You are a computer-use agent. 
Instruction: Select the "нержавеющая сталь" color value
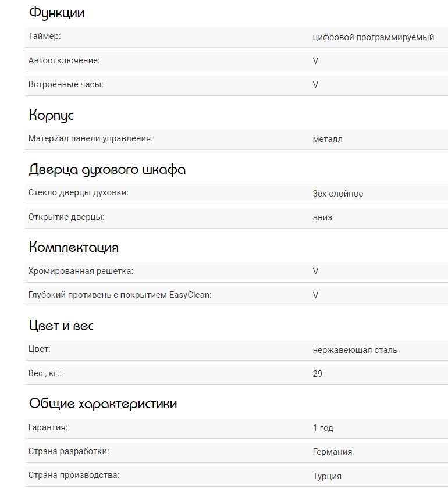click(x=355, y=350)
